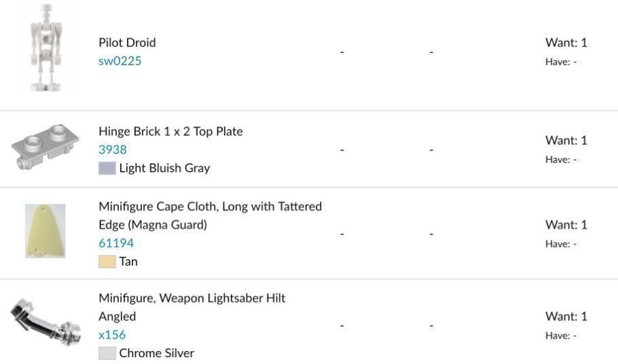Open the sw0225 item link
618x364 pixels.
point(119,60)
